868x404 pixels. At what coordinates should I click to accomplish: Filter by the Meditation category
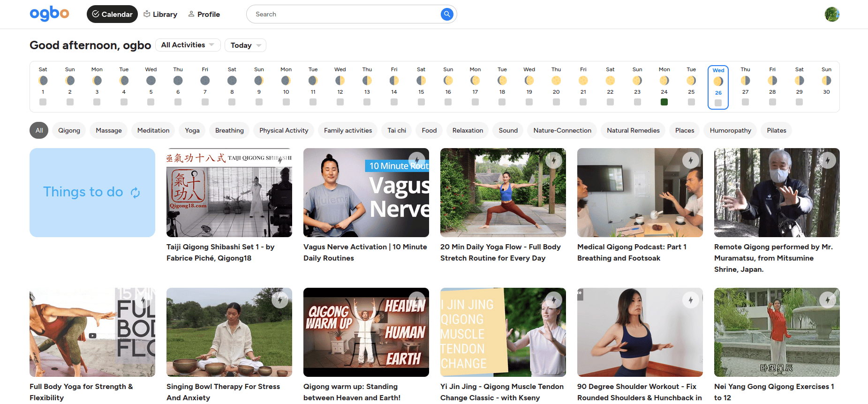pyautogui.click(x=153, y=130)
